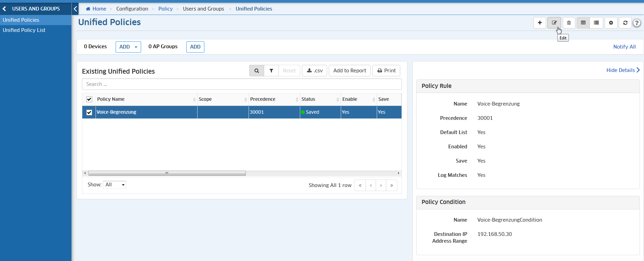Click the plus icon to add a policy
Screen dimensions: 644x261
click(x=540, y=23)
